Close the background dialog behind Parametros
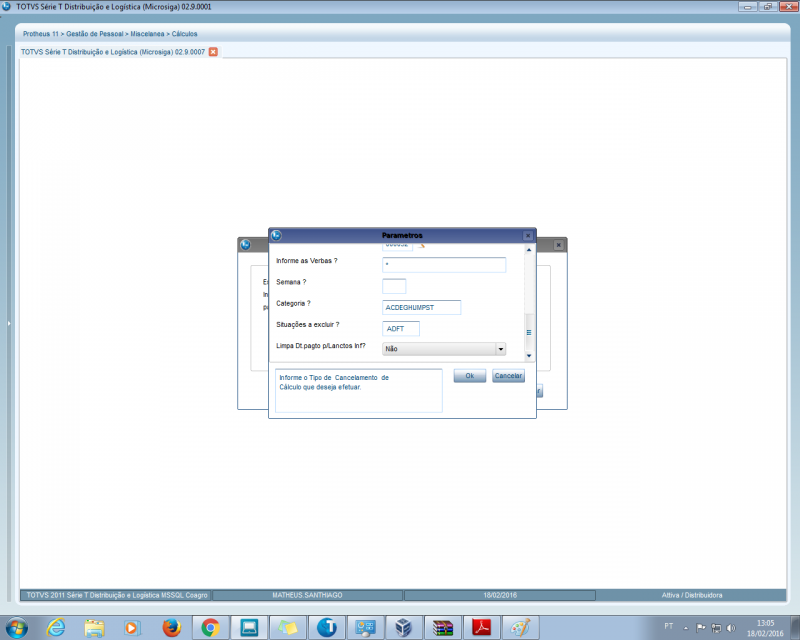 pos(559,245)
